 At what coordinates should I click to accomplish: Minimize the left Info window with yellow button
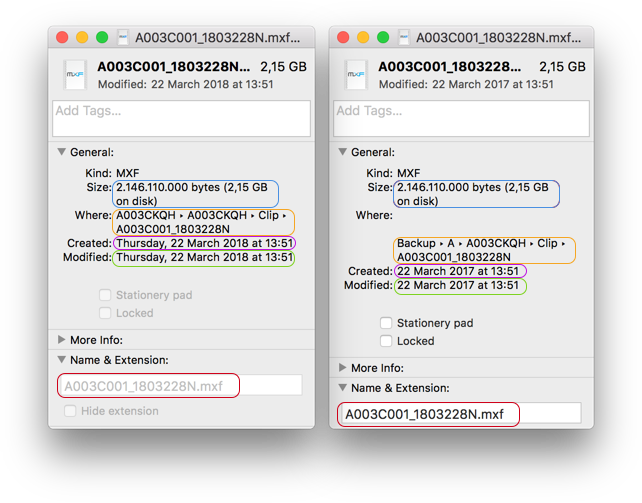coord(82,37)
